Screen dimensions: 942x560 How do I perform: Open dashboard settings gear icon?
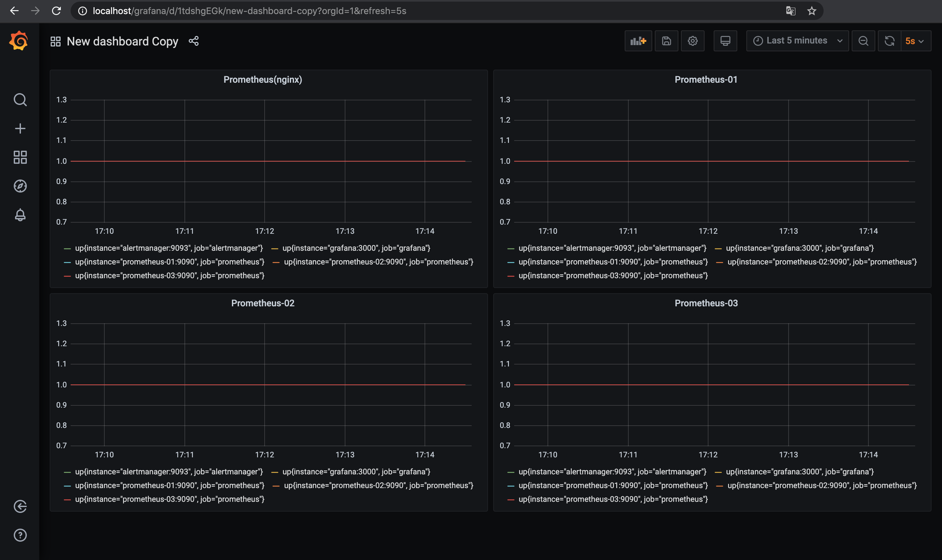tap(692, 41)
